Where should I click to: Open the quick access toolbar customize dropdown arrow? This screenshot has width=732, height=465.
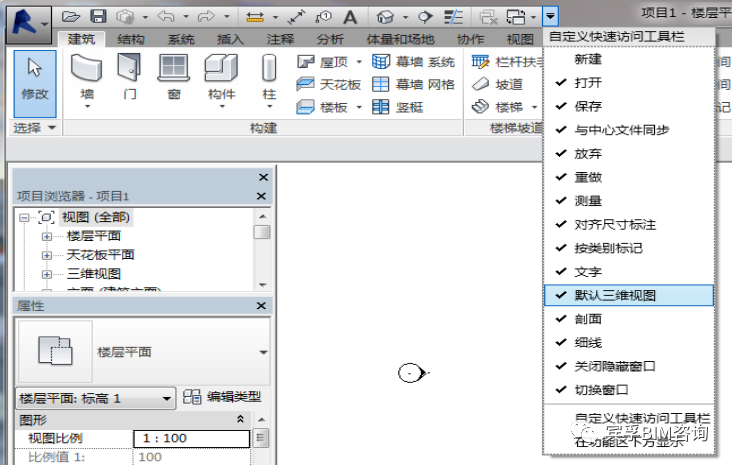click(550, 17)
